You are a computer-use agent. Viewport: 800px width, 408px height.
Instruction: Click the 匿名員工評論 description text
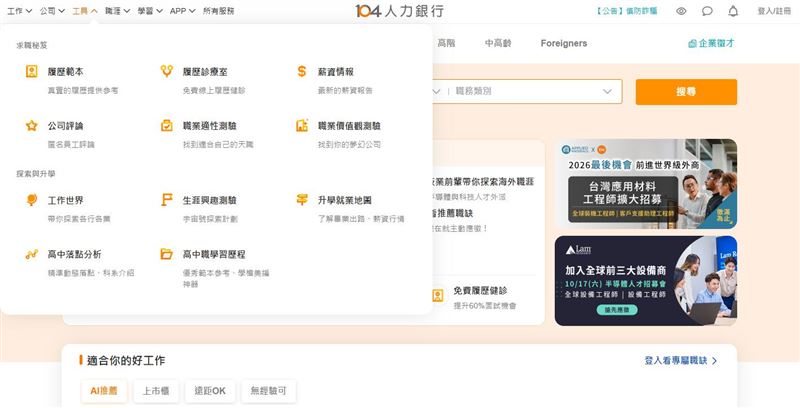pos(71,144)
